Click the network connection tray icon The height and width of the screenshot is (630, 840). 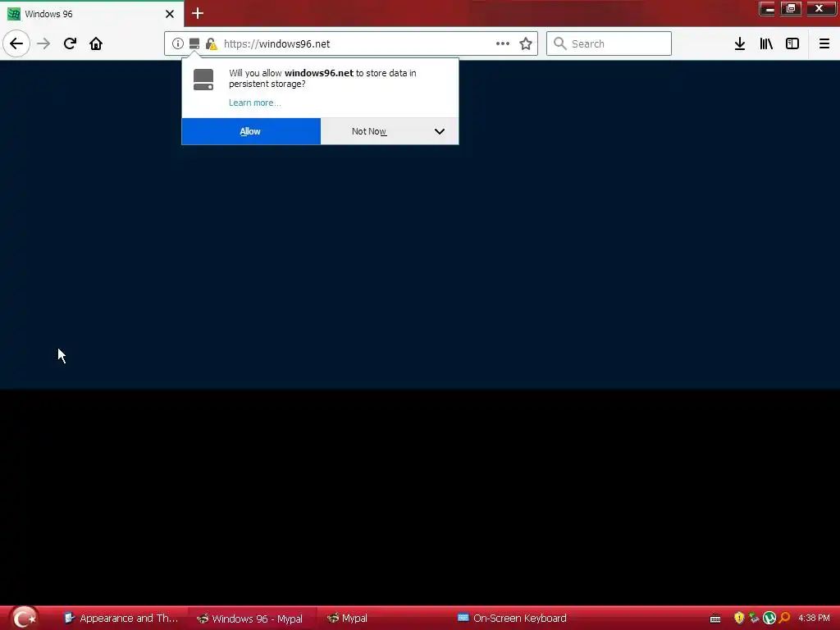point(755,619)
